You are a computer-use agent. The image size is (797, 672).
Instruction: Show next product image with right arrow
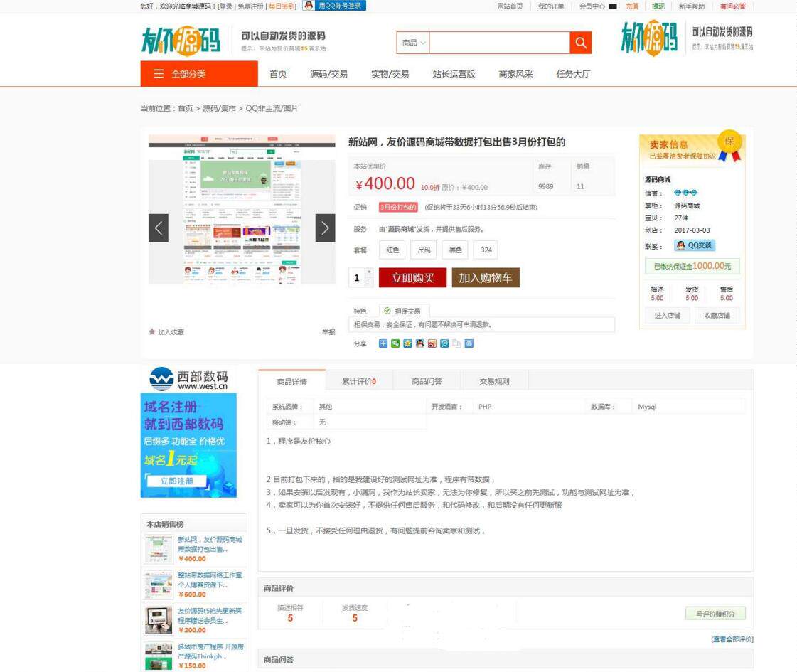tap(326, 228)
